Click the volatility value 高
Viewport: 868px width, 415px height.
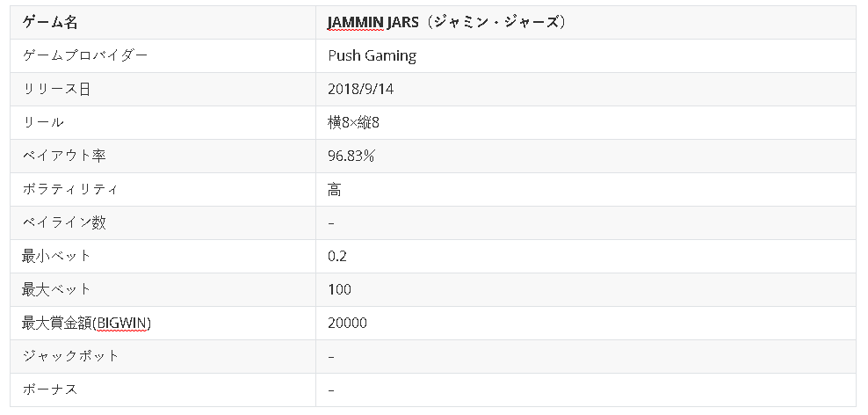click(334, 190)
